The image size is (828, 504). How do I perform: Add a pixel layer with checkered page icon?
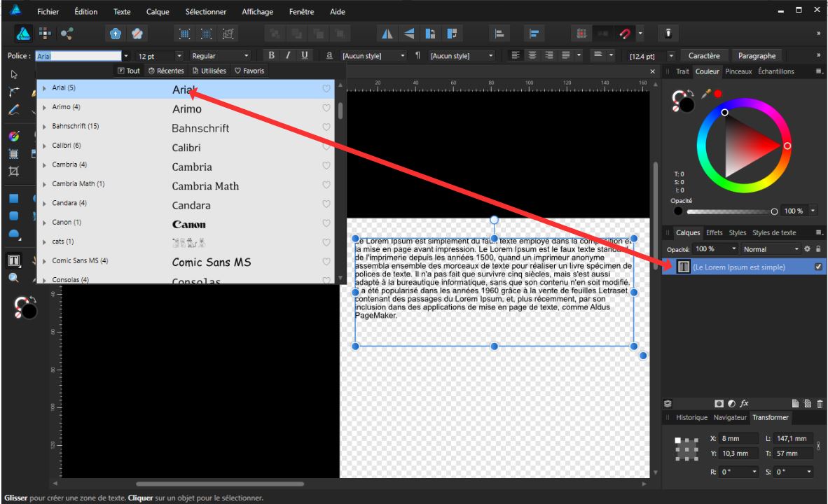[808, 404]
